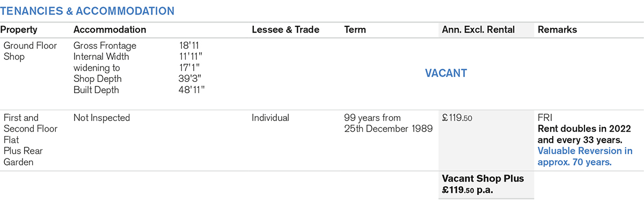Screen dimensions: 644x204
Task: Click the Lessee & Trade column header
Action: pos(286,30)
